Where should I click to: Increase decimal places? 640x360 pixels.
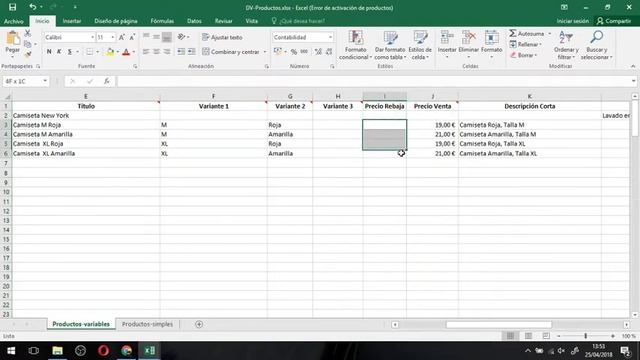(x=318, y=52)
